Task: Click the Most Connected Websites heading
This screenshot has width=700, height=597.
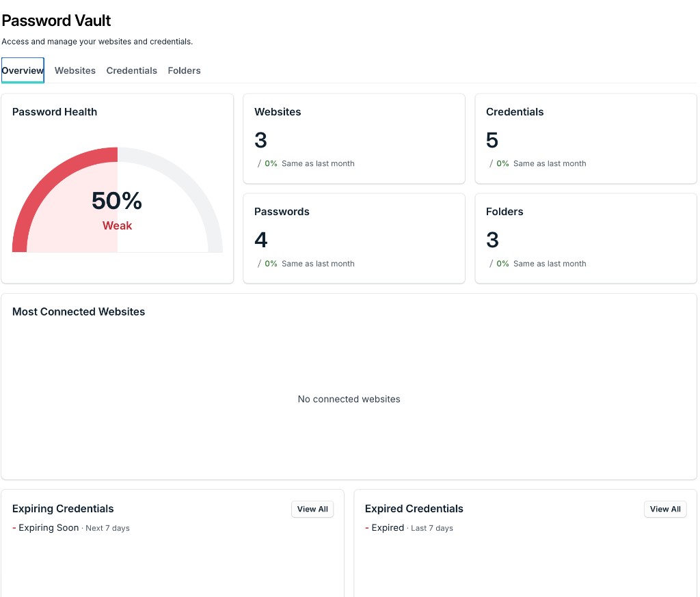Action: click(x=79, y=311)
